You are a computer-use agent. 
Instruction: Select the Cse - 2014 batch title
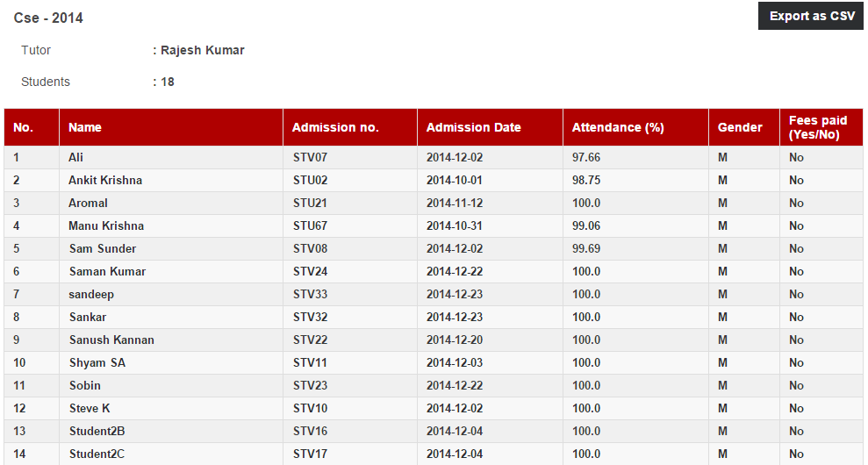click(x=48, y=18)
